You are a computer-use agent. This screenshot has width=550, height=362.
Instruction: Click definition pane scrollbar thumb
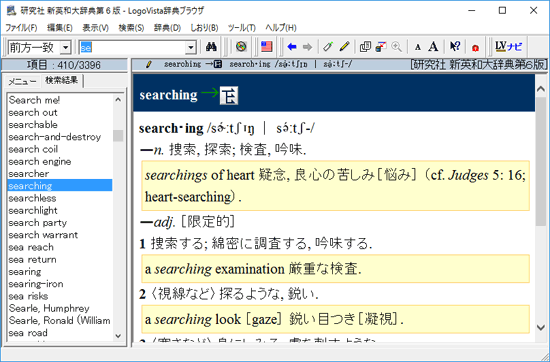[x=541, y=162]
